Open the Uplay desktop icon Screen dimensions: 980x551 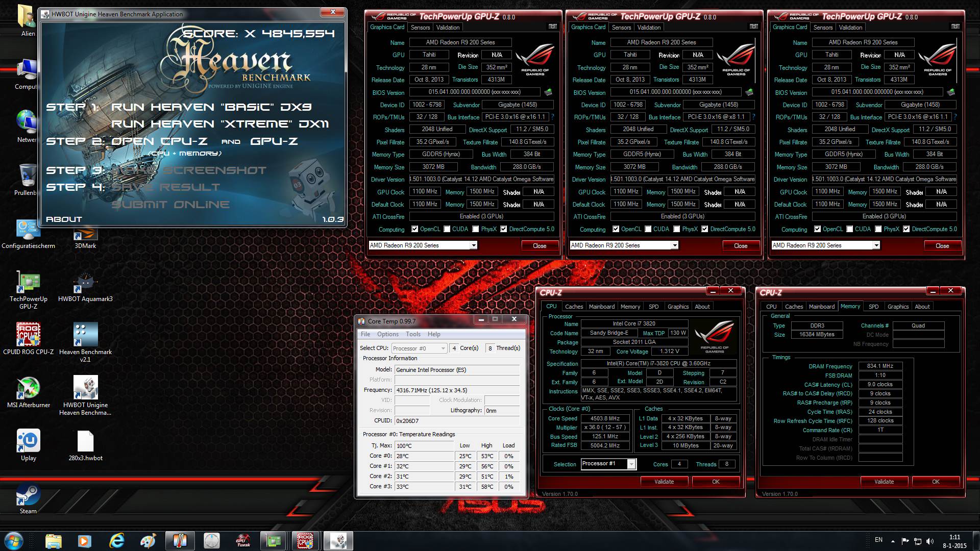pos(29,445)
